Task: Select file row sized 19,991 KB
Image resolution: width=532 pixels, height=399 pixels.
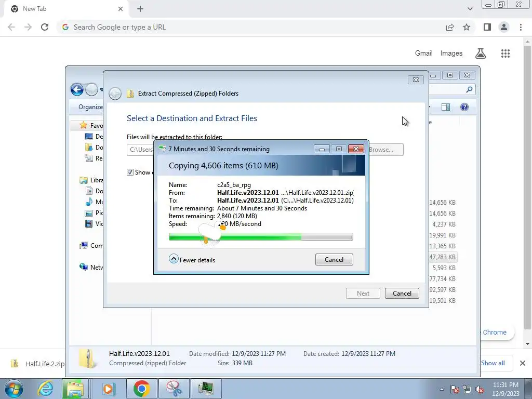Action: coord(443,235)
